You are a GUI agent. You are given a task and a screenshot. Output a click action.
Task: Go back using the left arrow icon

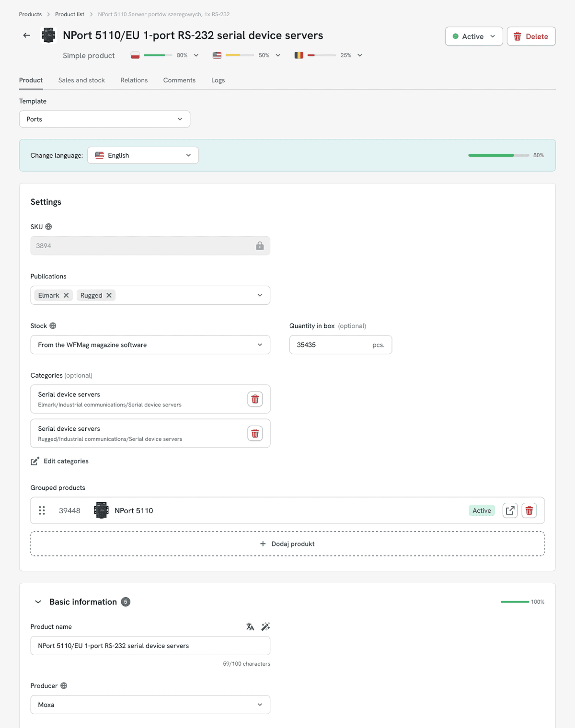[27, 35]
